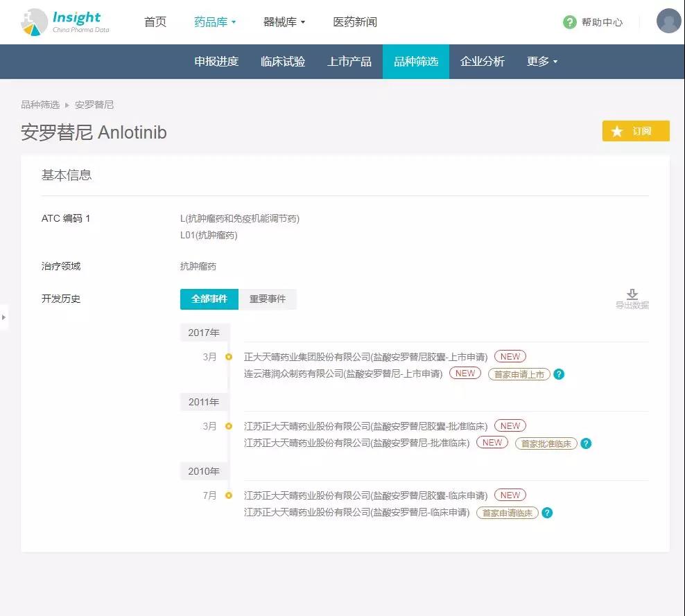This screenshot has height=616, width=685.
Task: Open the help center question mark icon
Action: [569, 22]
